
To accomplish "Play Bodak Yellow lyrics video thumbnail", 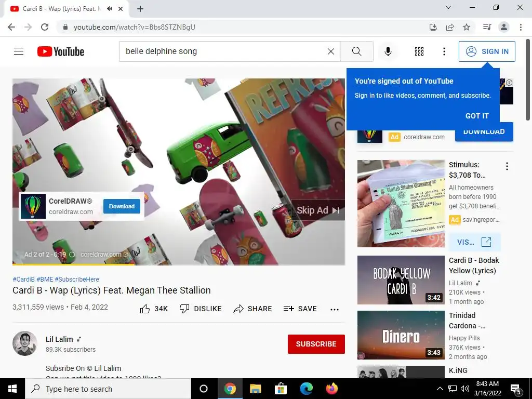I will pos(401,280).
